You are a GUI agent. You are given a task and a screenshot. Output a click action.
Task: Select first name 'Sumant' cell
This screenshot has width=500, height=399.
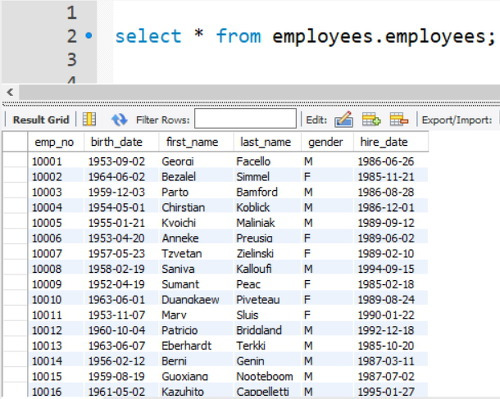[196, 284]
